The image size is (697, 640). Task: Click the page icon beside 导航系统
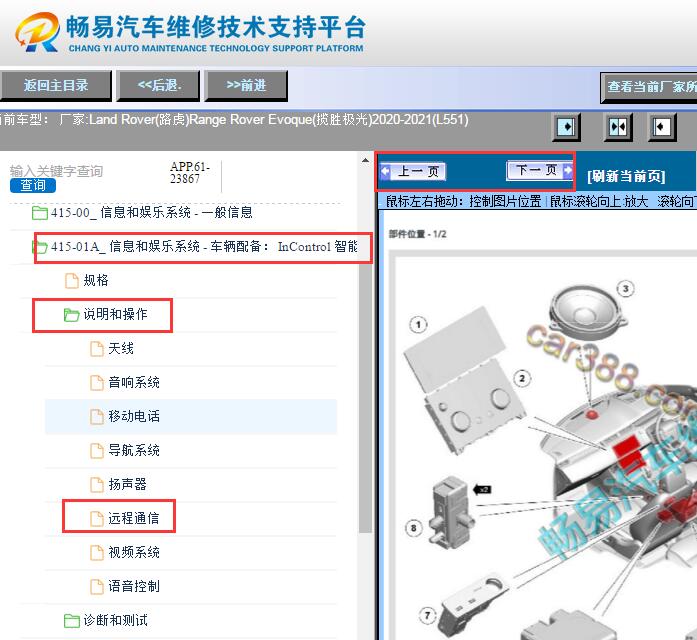(x=97, y=451)
